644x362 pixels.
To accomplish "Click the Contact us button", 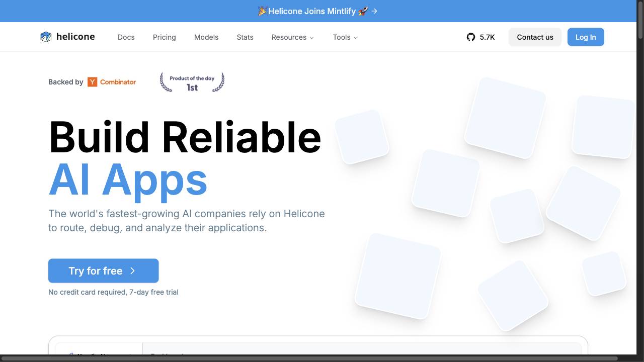I will (x=535, y=37).
